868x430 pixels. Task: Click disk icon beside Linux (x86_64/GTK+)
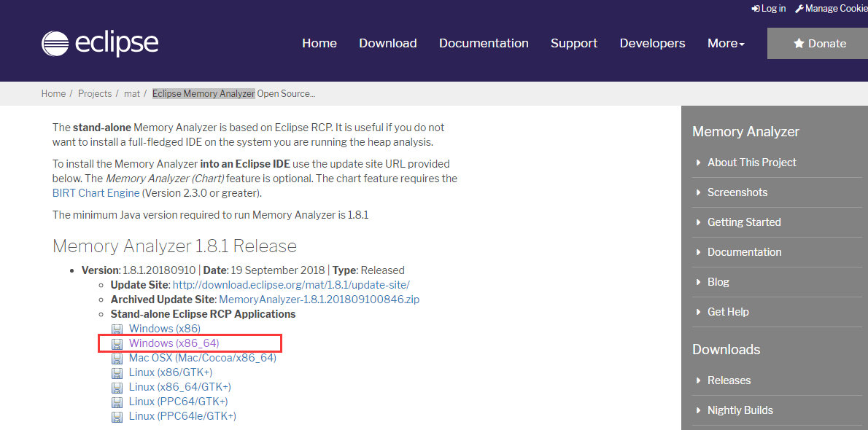(x=117, y=387)
